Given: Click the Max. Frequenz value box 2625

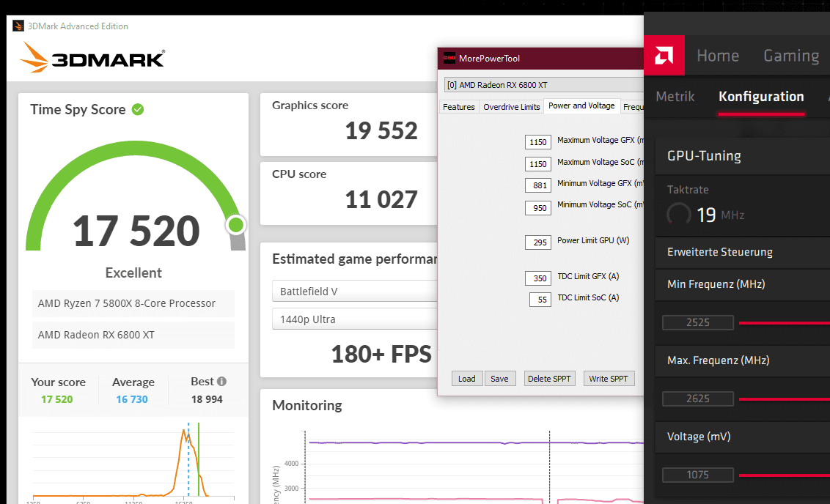Looking at the screenshot, I should (698, 399).
